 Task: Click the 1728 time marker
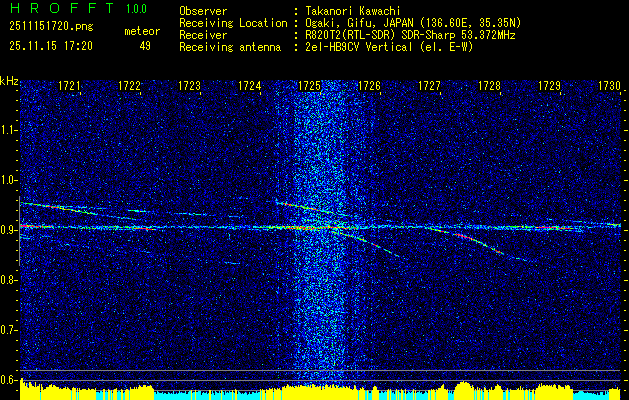tap(489, 85)
